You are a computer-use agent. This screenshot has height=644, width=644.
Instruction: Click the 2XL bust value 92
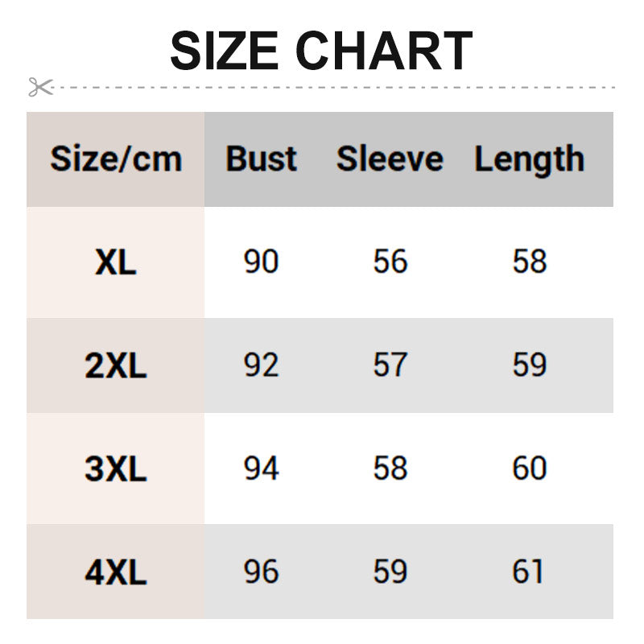[x=261, y=365]
